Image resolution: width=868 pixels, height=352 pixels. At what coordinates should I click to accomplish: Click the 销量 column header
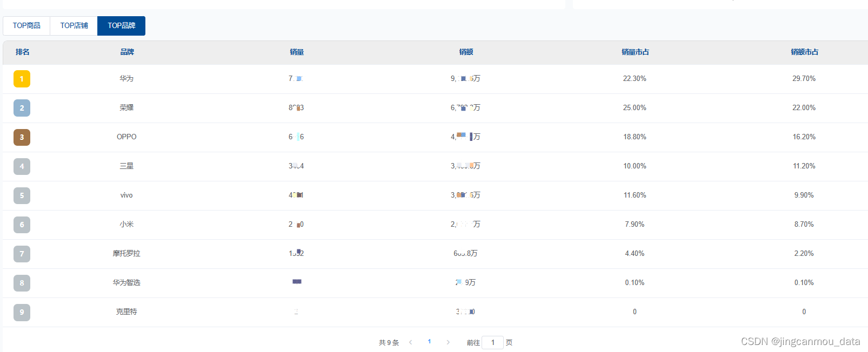coord(297,52)
